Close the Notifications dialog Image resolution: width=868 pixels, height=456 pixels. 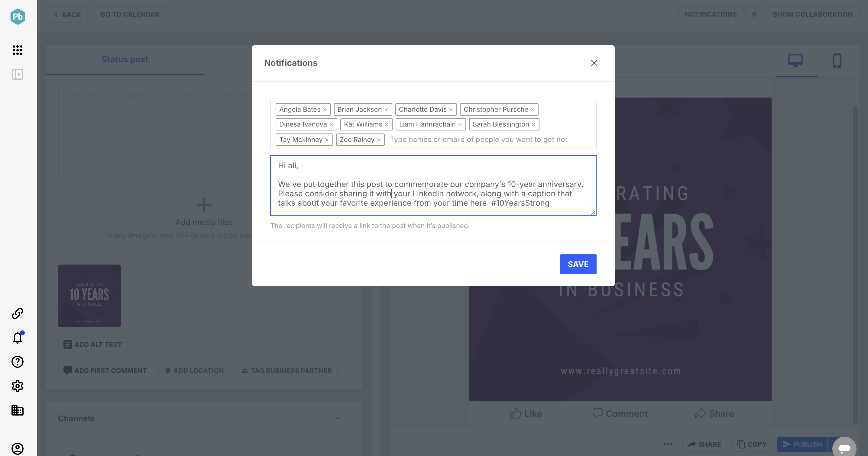click(x=594, y=63)
